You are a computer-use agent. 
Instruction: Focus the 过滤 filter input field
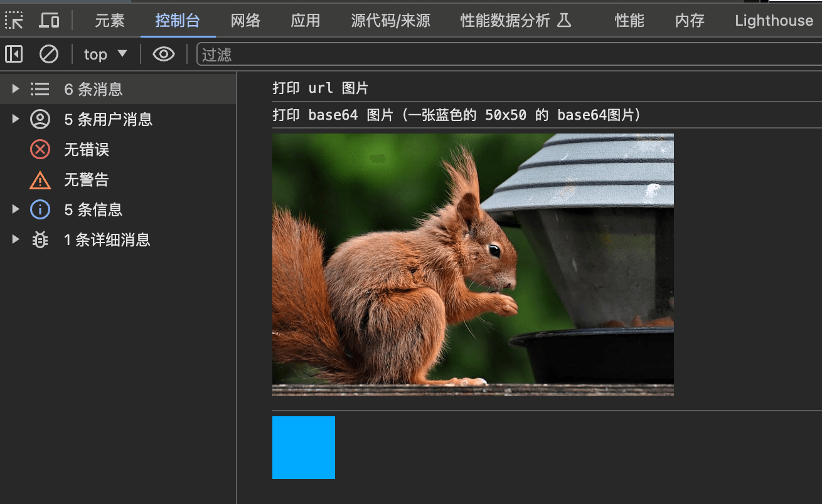tap(509, 55)
